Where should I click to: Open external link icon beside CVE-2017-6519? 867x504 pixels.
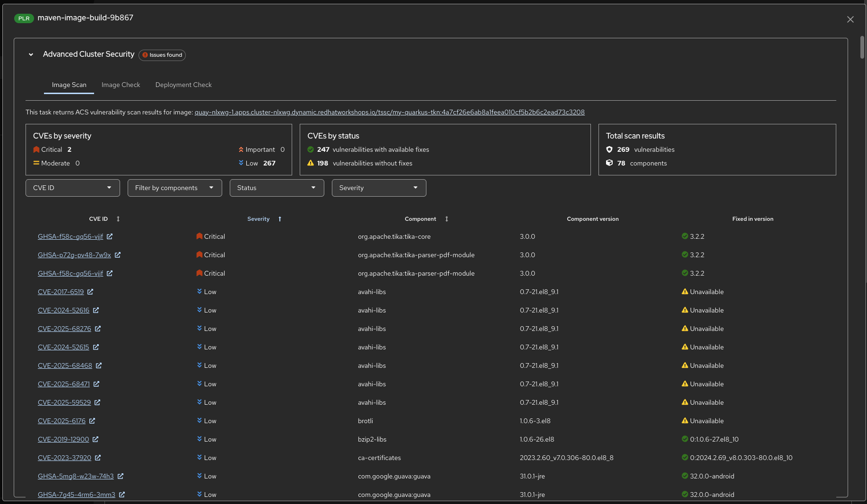tap(90, 292)
